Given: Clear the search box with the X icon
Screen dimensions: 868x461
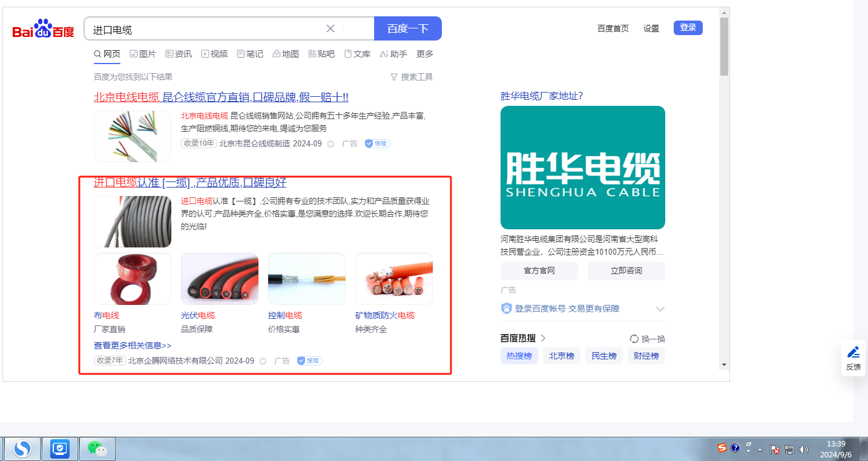Looking at the screenshot, I should click(330, 28).
